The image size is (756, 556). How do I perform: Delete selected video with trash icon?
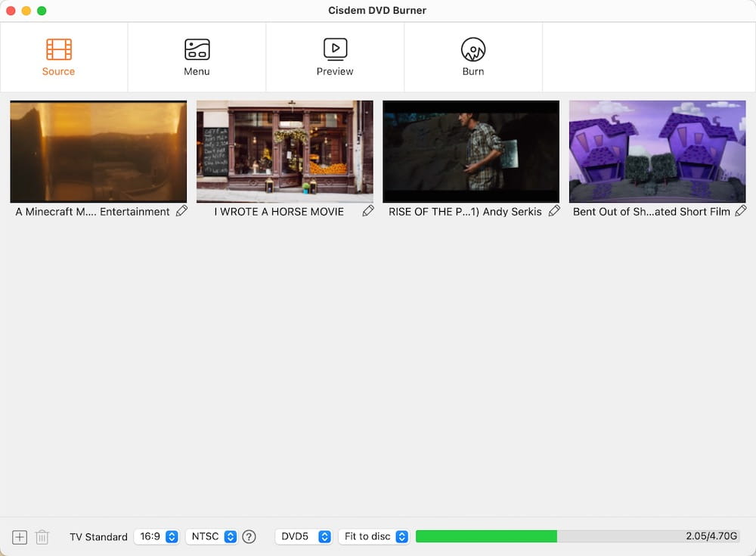[42, 537]
